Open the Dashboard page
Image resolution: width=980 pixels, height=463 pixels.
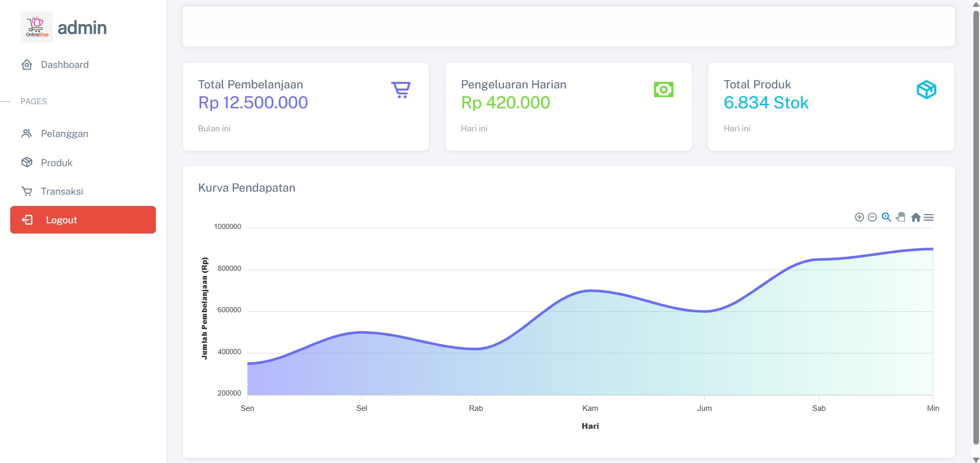[64, 65]
